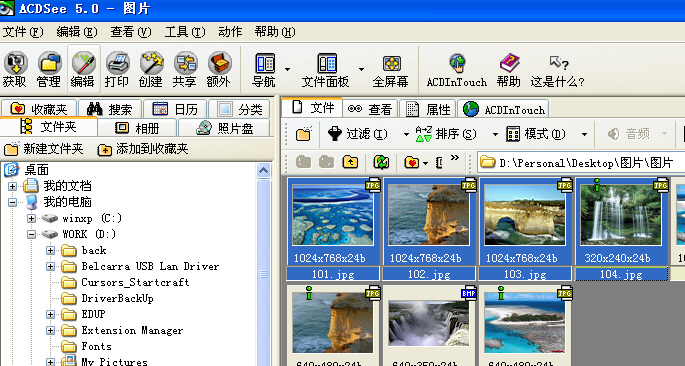Switch to the 收藏夹 tab
Screen dimensions: 685x366
point(39,109)
